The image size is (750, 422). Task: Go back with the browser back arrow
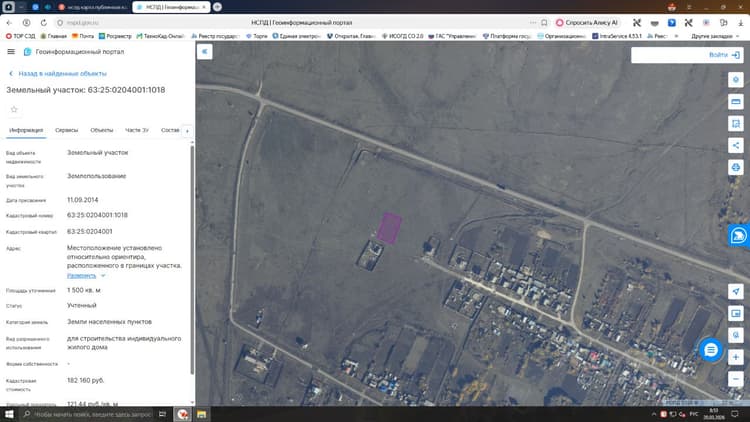click(x=9, y=22)
